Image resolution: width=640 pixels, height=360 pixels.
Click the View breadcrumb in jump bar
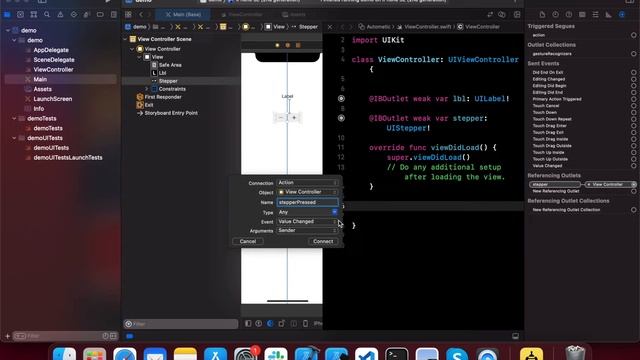pyautogui.click(x=275, y=27)
